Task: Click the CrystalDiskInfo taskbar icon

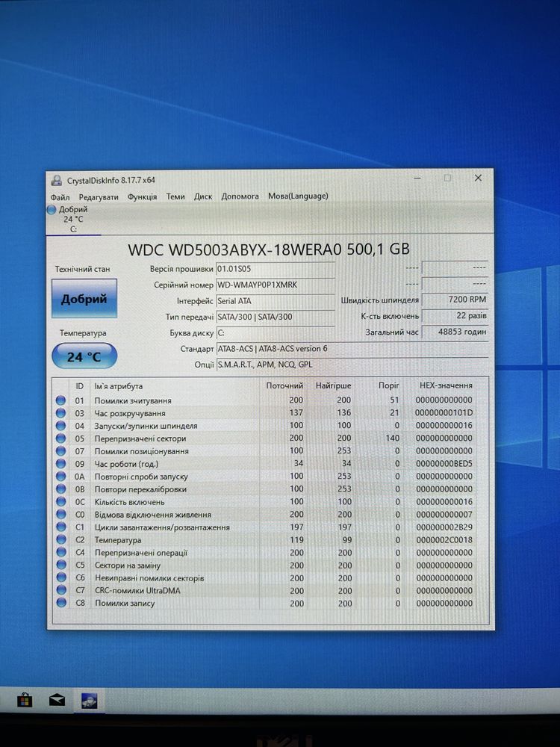Action: [x=89, y=701]
